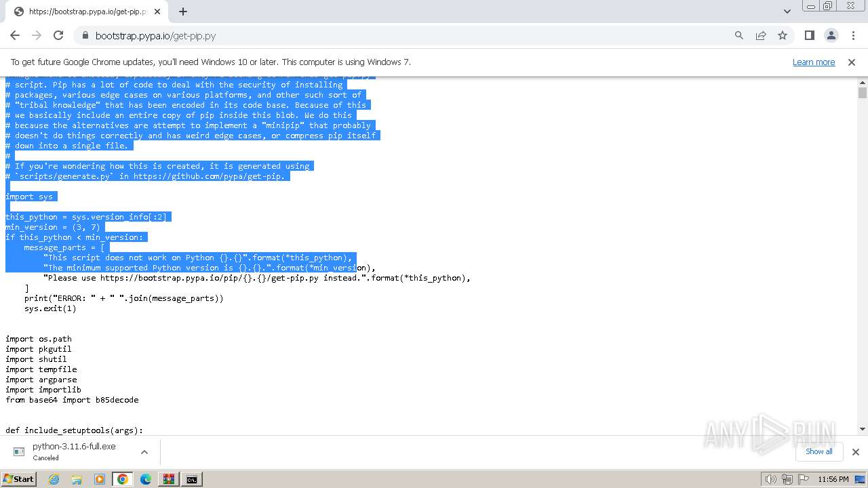The width and height of the screenshot is (868, 488).
Task: Click the 'if this_python < min_version:' line
Action: (x=75, y=237)
